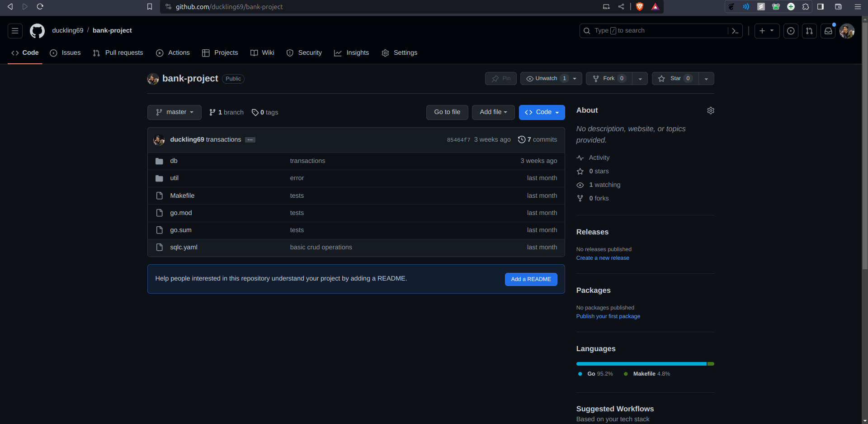Open the master branch dropdown
The height and width of the screenshot is (424, 868).
[x=175, y=112]
